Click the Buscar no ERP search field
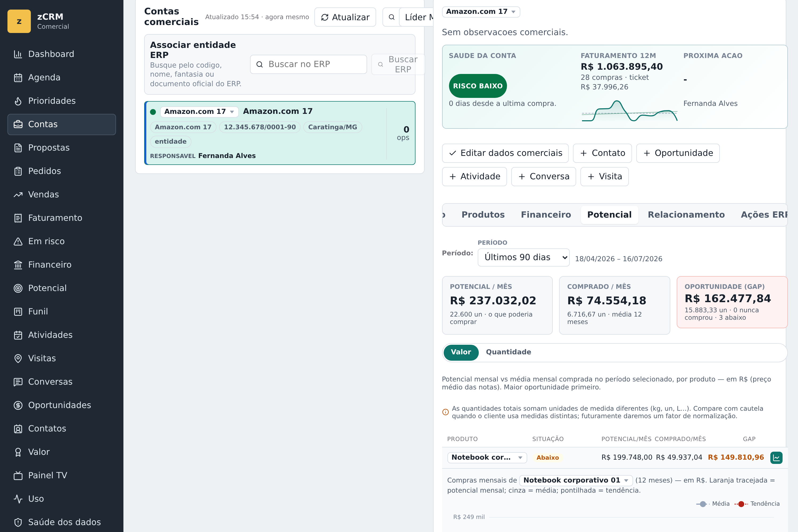Viewport: 798px width, 532px height. click(308, 64)
